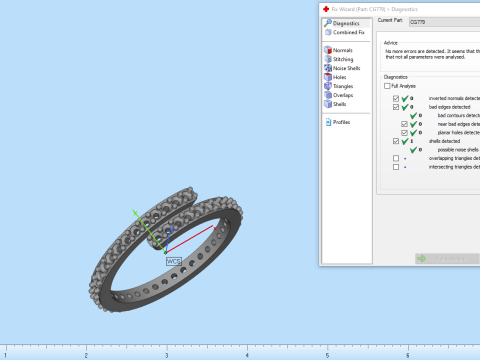The image size is (480, 360).
Task: Click the 'bad contours detected' row text
Action: click(459, 115)
